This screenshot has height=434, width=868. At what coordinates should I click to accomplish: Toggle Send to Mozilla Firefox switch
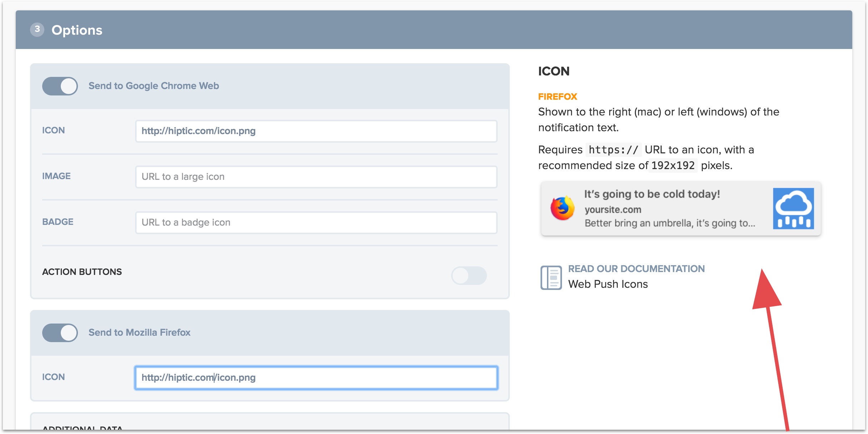(x=60, y=333)
